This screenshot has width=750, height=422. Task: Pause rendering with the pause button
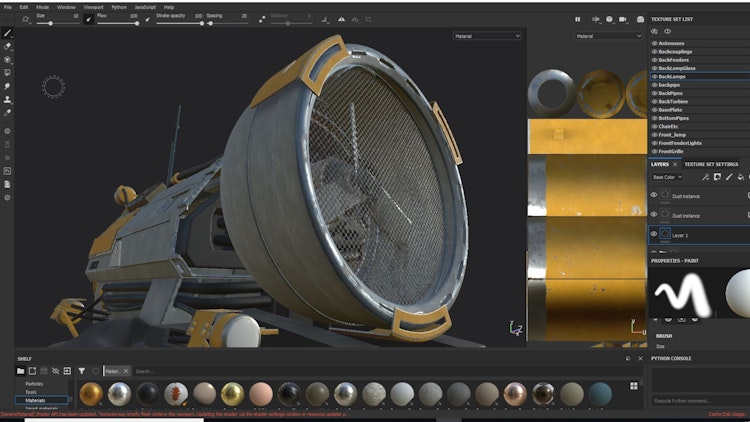pyautogui.click(x=577, y=19)
